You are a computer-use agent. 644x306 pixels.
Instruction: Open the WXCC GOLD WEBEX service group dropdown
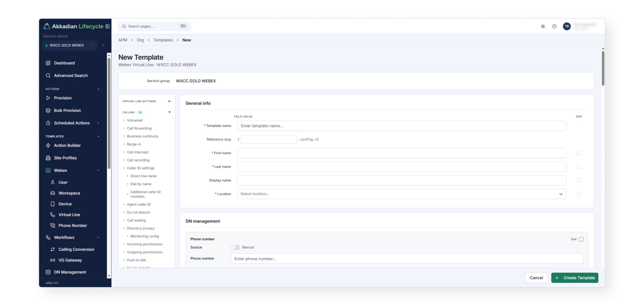(70, 45)
